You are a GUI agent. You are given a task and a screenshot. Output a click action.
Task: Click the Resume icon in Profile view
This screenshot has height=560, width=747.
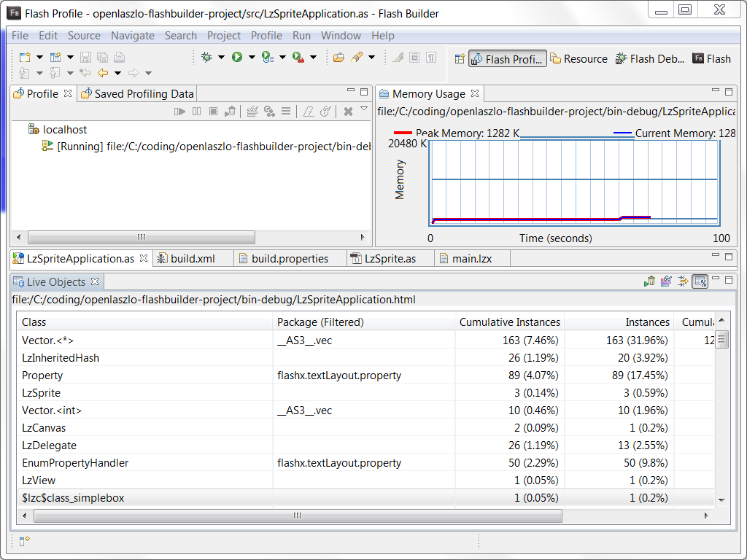[179, 112]
